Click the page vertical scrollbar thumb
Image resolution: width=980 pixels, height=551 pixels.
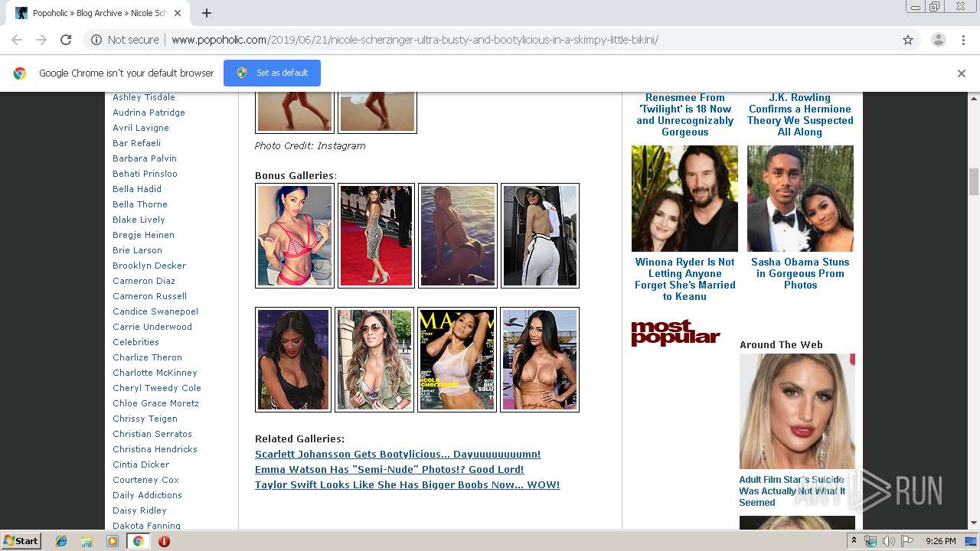974,182
